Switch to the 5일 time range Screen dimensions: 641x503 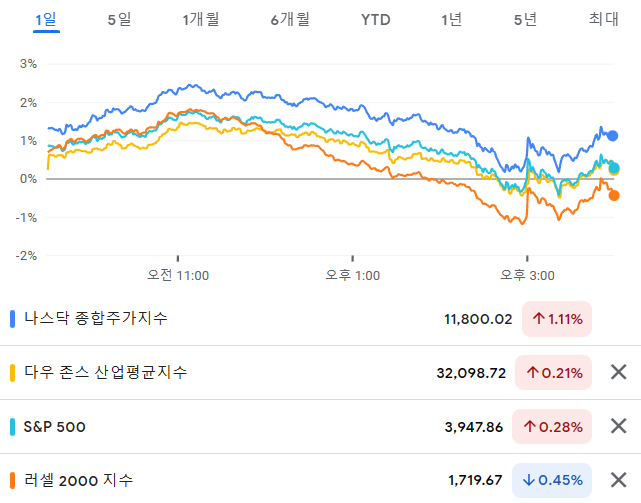[119, 20]
